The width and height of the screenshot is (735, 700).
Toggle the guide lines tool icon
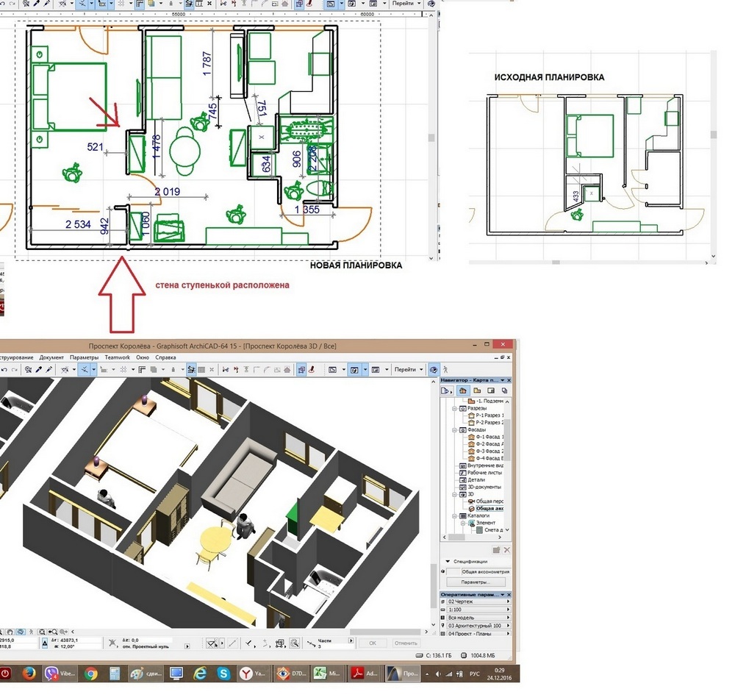65,369
